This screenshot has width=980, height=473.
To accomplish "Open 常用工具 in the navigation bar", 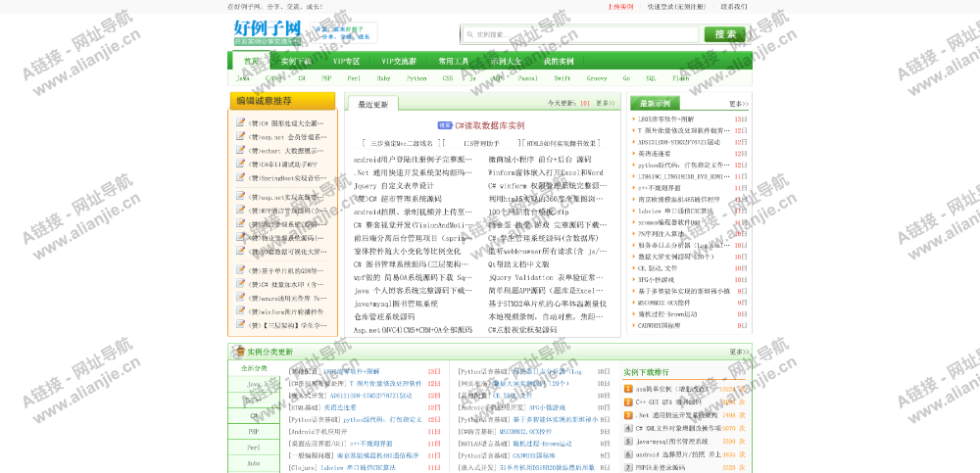I will (453, 62).
